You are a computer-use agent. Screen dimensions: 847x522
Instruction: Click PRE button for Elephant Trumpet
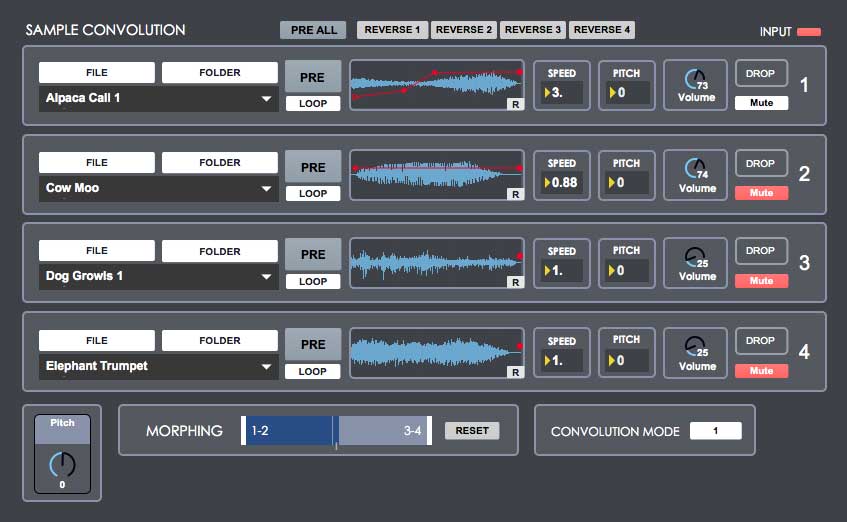[x=313, y=344]
